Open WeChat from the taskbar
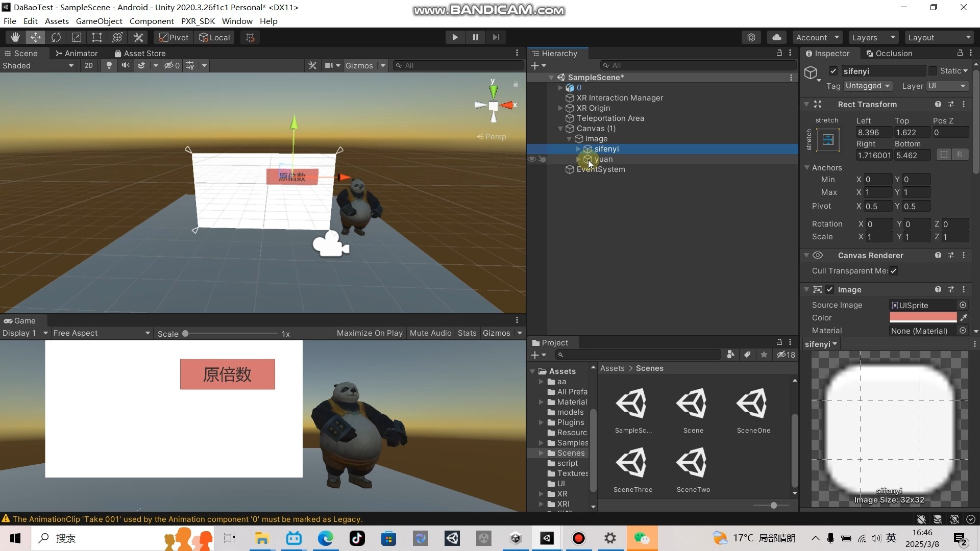 tap(643, 538)
